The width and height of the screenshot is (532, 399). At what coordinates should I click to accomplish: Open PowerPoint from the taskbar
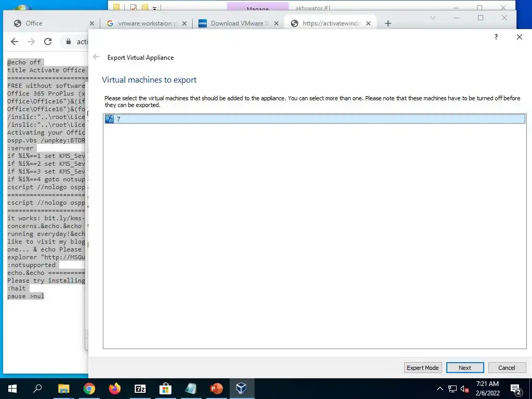tap(216, 389)
